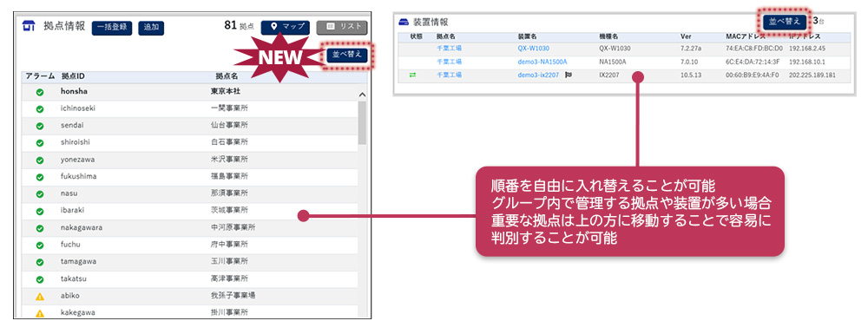Click green check icon for sendai row
The height and width of the screenshot is (334, 868).
click(40, 126)
